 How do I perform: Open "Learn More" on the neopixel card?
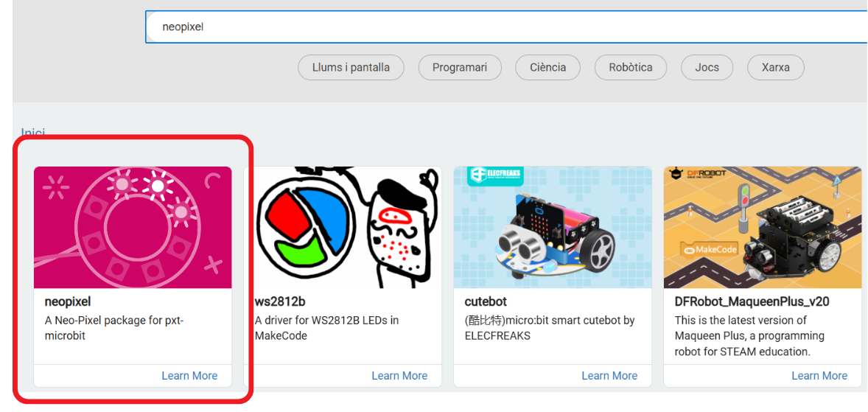(x=189, y=376)
